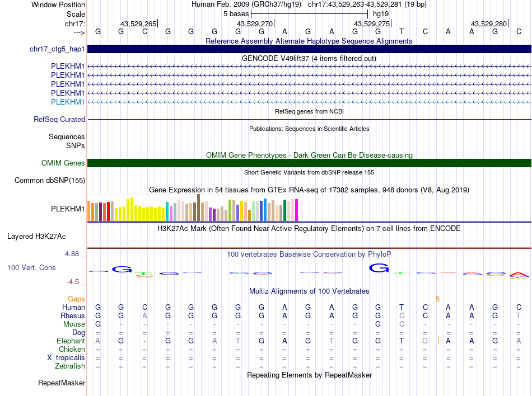This screenshot has width=532, height=396.
Task: Select the Elephant species label
Action: pos(71,341)
